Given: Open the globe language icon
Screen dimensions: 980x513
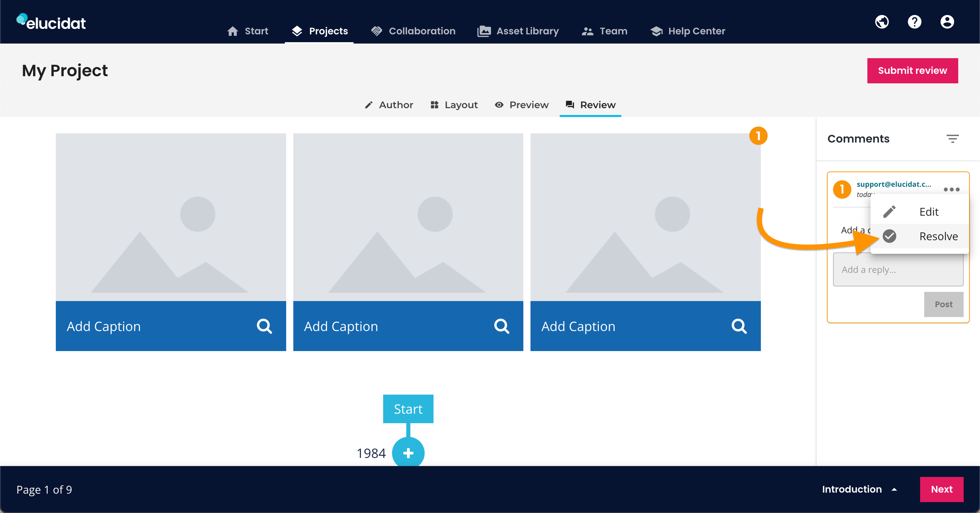Looking at the screenshot, I should (882, 22).
